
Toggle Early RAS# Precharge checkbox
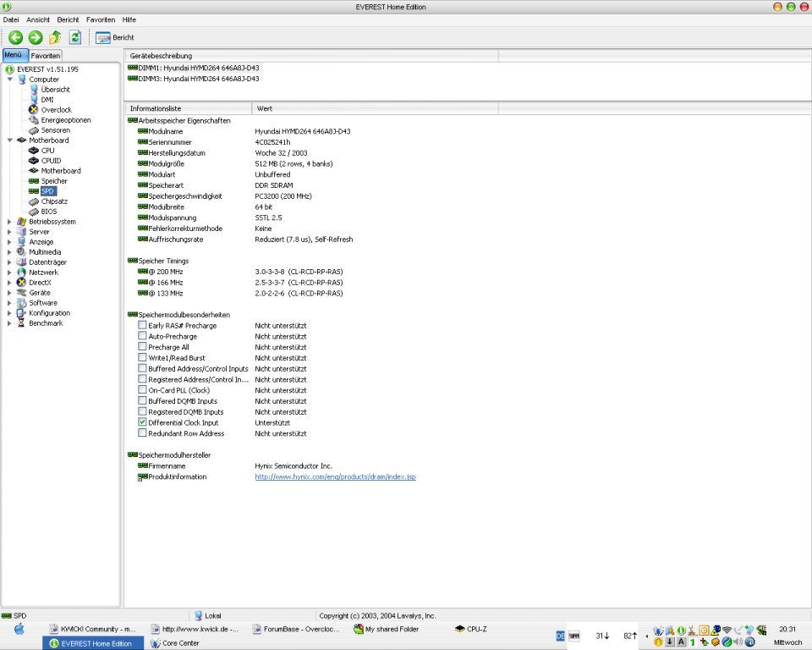(x=142, y=325)
